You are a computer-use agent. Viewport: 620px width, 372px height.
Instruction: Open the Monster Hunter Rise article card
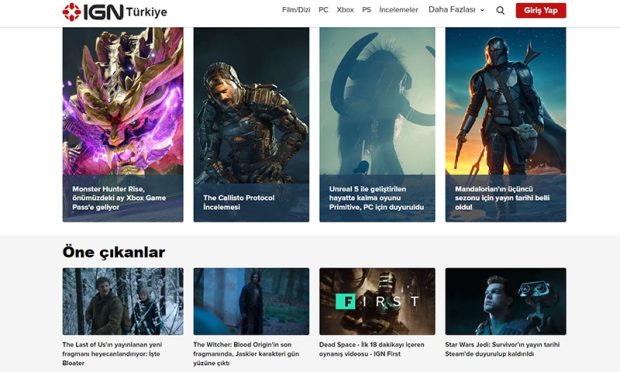coord(123,125)
